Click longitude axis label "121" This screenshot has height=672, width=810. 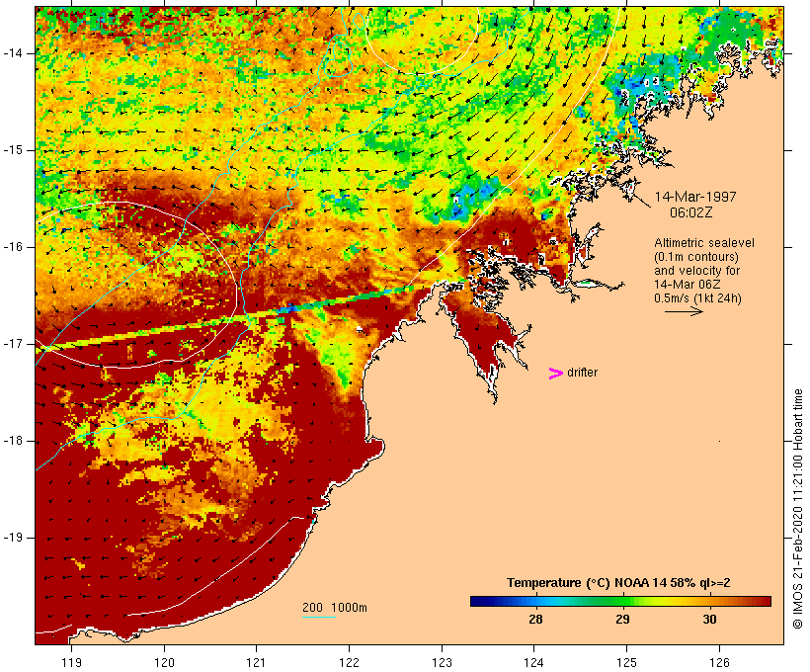coord(257,662)
